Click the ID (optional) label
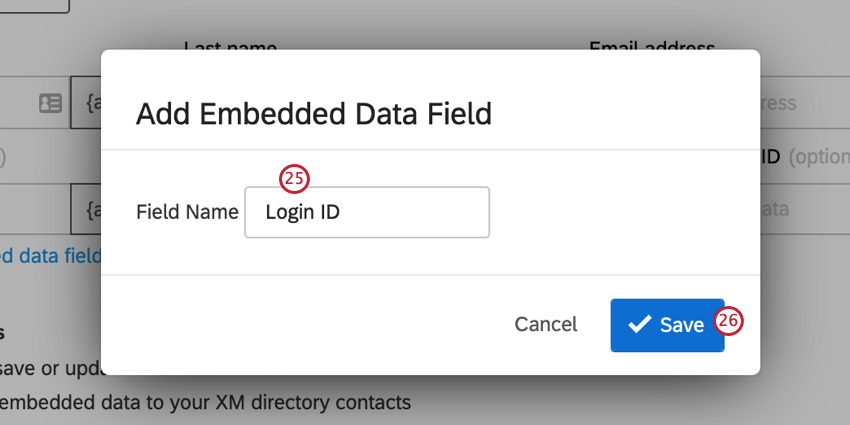 805,157
